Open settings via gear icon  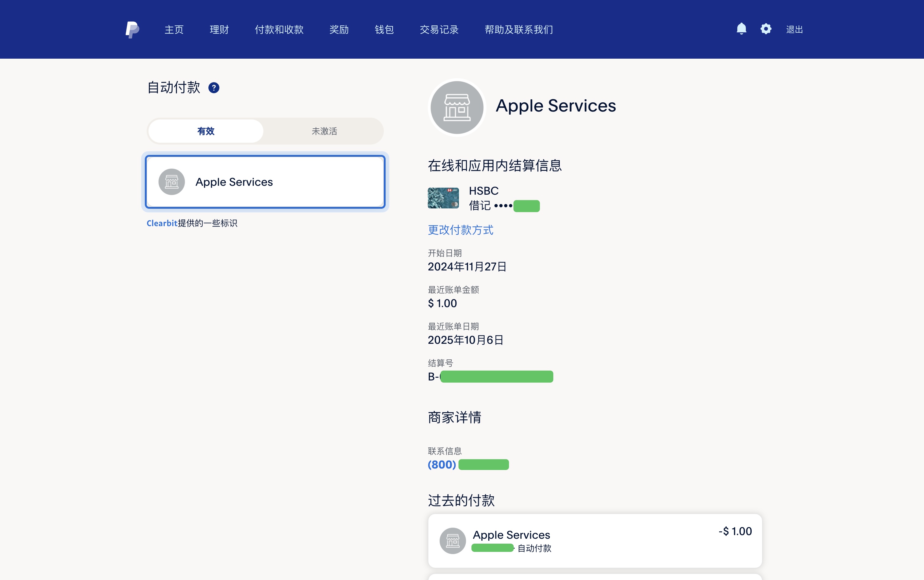tap(766, 29)
